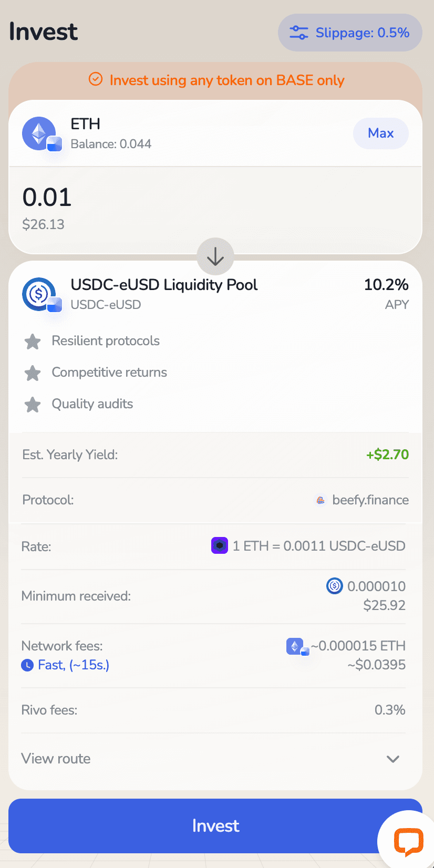Click the network fees ETH icon

pyautogui.click(x=295, y=646)
